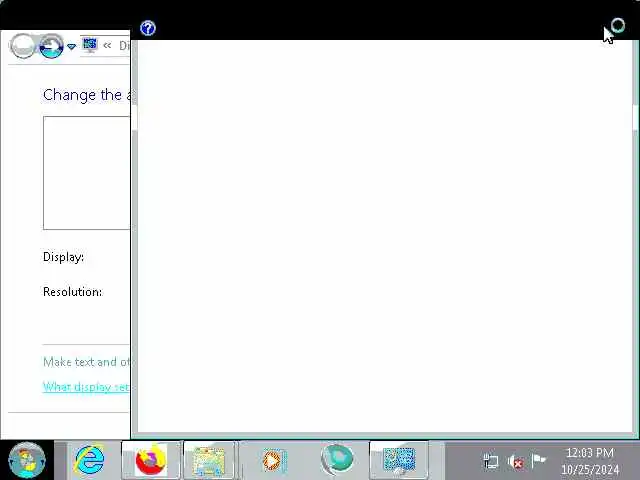Click the network tray icon
Viewport: 640px width, 480px height.
(x=491, y=462)
